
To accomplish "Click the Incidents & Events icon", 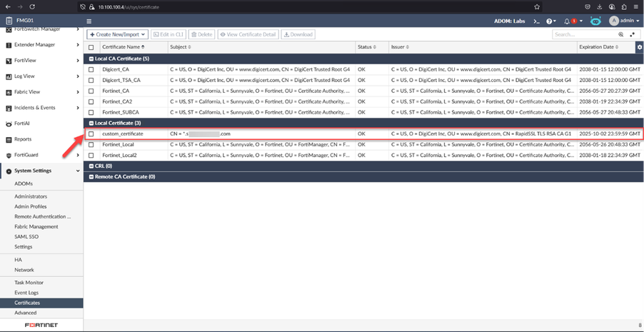I will point(9,108).
